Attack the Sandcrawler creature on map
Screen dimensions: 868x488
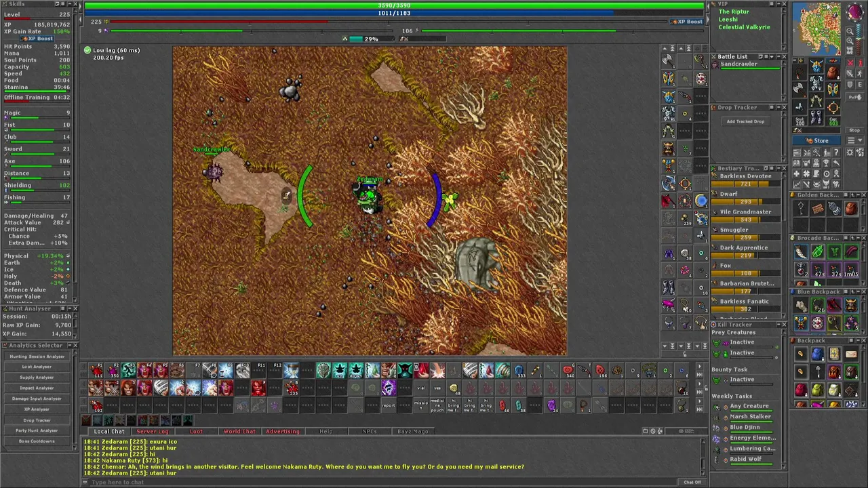(213, 171)
